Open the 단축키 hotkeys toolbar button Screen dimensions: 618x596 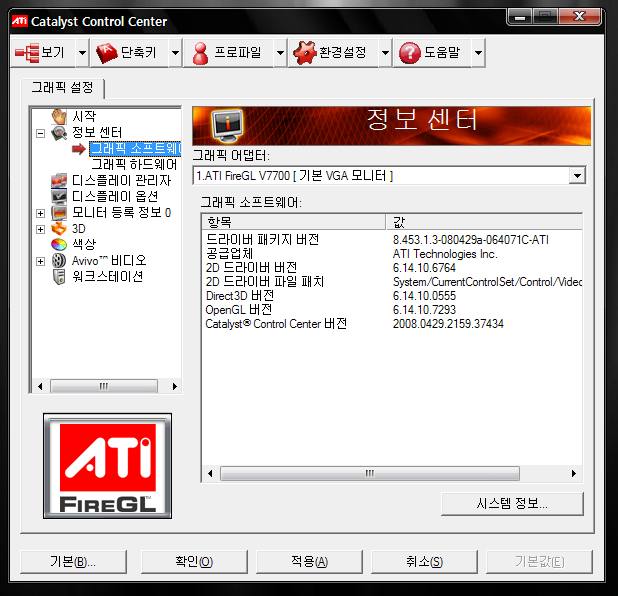click(x=130, y=52)
